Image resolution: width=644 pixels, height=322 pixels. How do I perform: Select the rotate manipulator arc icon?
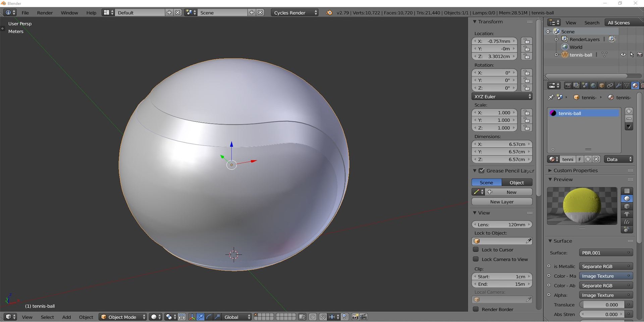click(x=209, y=317)
